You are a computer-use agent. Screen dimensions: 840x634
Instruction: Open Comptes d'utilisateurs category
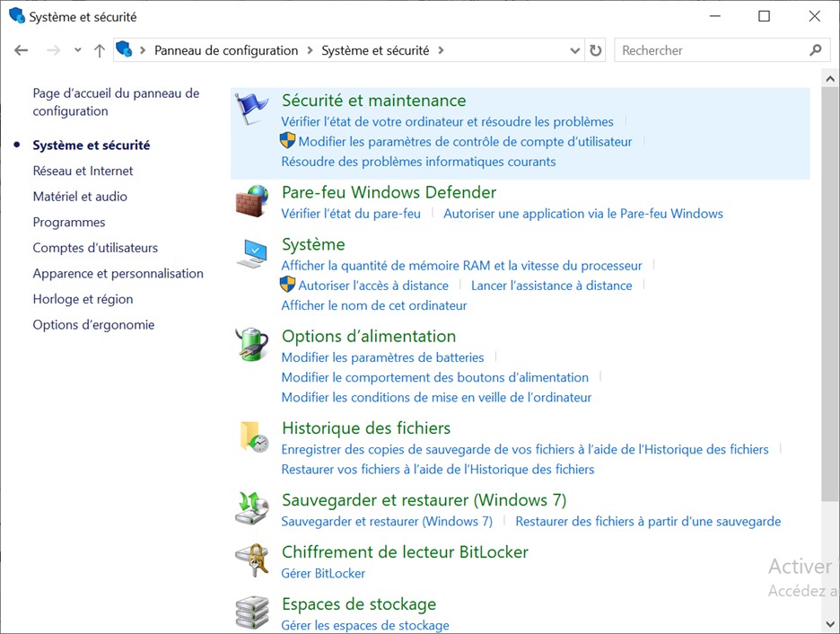click(x=95, y=248)
